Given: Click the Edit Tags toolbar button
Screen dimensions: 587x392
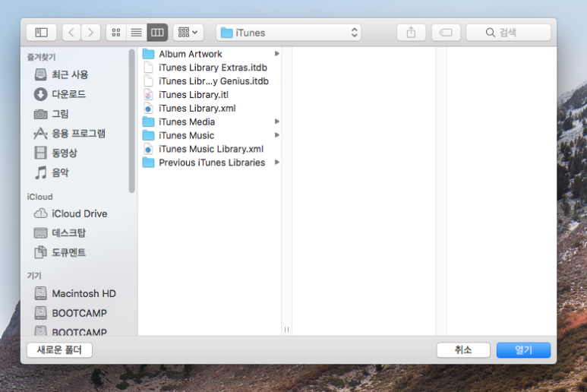Looking at the screenshot, I should tap(446, 33).
